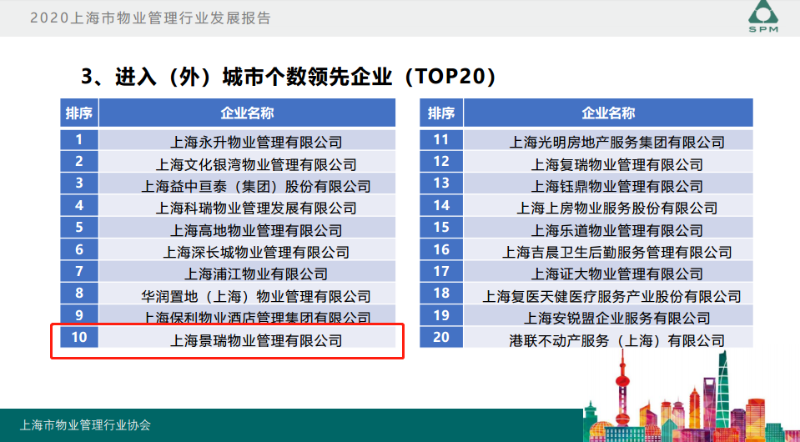
Task: Click rank number 5 cell
Action: pyautogui.click(x=79, y=227)
